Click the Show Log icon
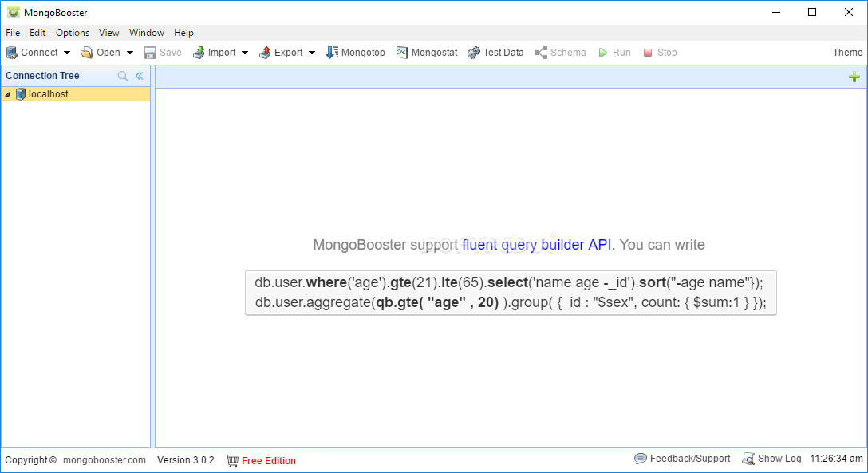Screen dimensions: 868x473 pos(748,459)
